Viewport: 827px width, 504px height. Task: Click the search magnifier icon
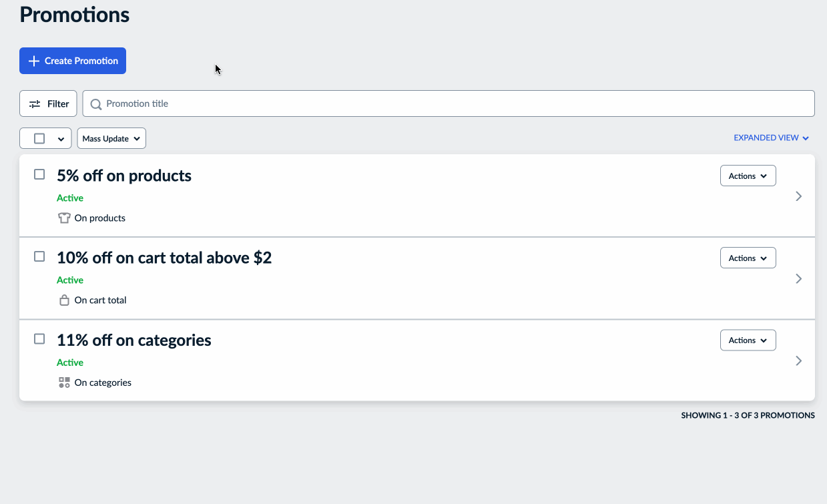96,104
